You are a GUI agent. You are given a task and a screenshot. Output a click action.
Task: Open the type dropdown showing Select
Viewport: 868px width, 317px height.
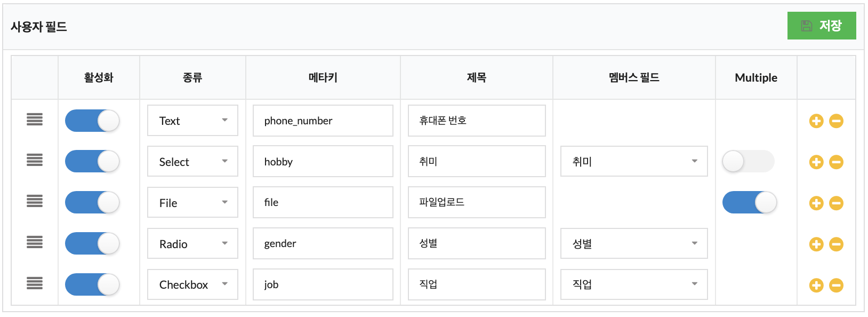[x=192, y=162]
